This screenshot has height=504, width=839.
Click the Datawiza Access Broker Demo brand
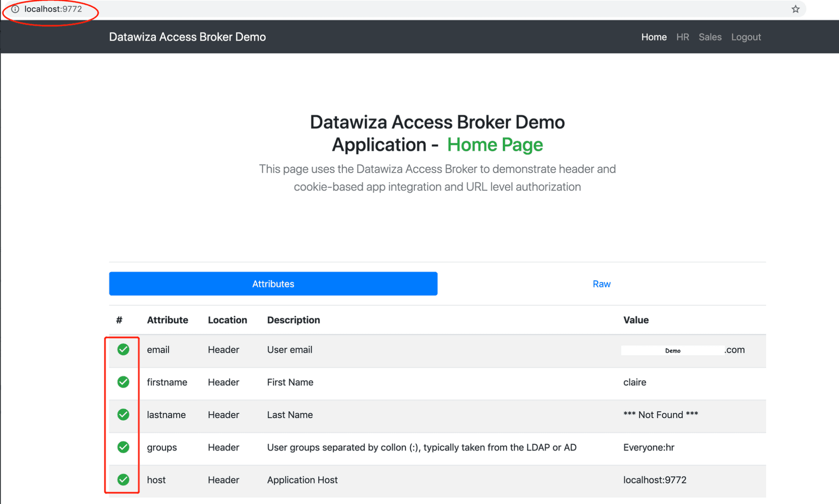187,37
